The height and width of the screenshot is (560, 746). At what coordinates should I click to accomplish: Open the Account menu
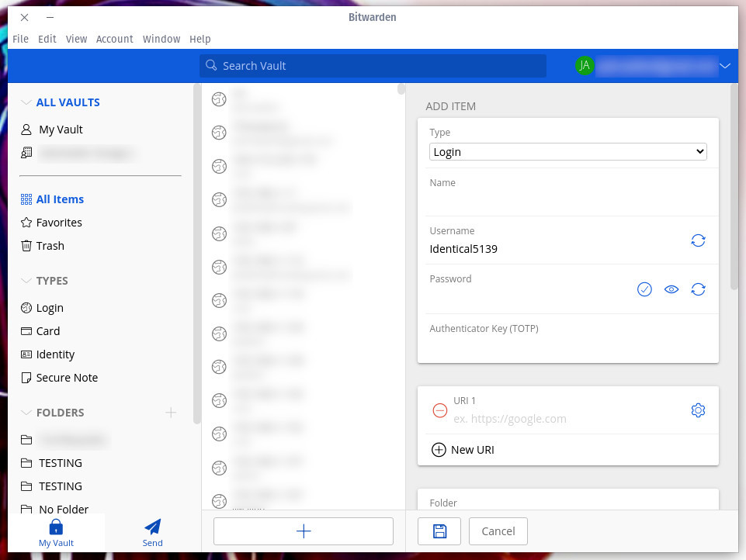click(x=115, y=39)
